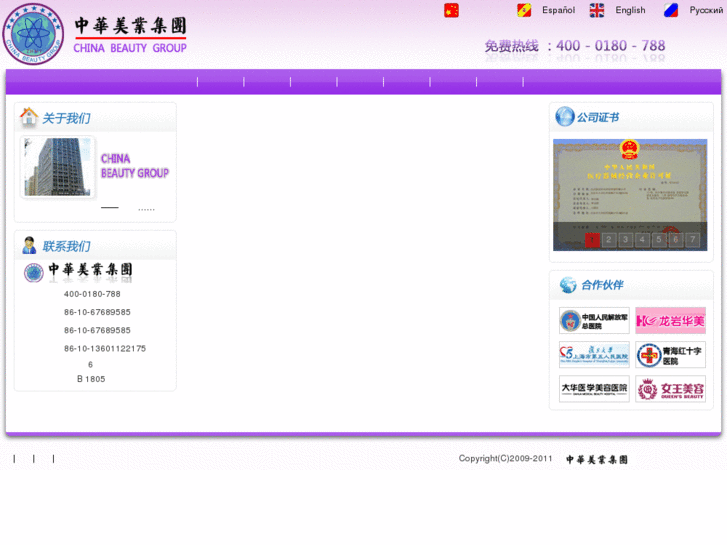727x545 pixels.
Task: Open the 合作伙伴 heading
Action: click(602, 285)
